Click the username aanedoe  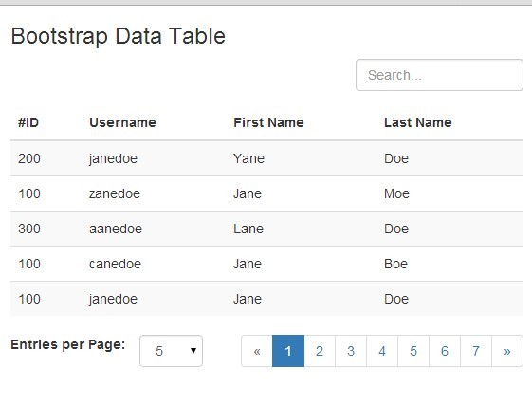click(116, 229)
